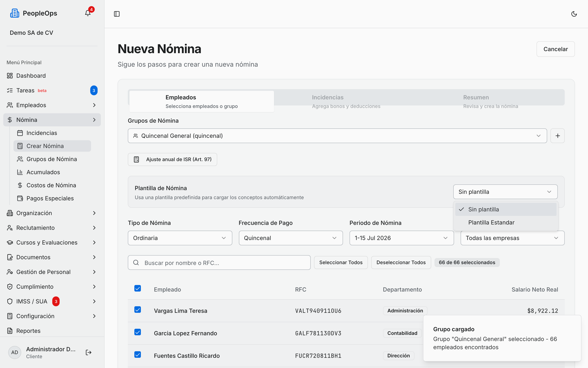Click the Configuración icon in sidebar
588x368 pixels.
(10, 316)
